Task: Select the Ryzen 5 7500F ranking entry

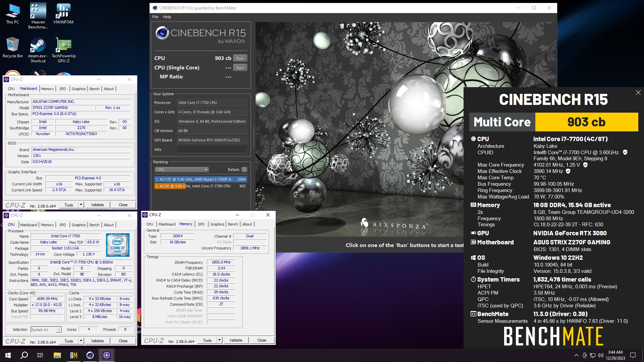Action: pos(201,179)
